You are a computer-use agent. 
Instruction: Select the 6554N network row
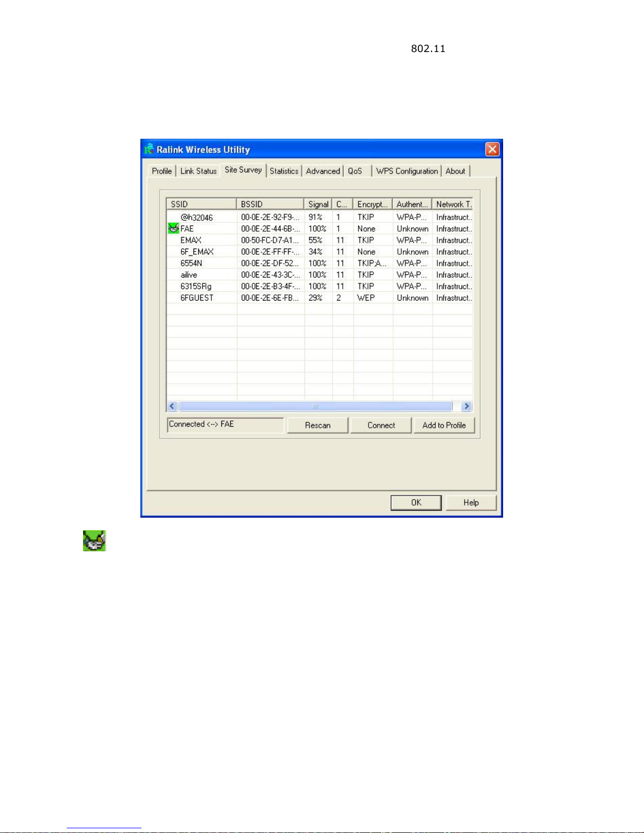[320, 263]
